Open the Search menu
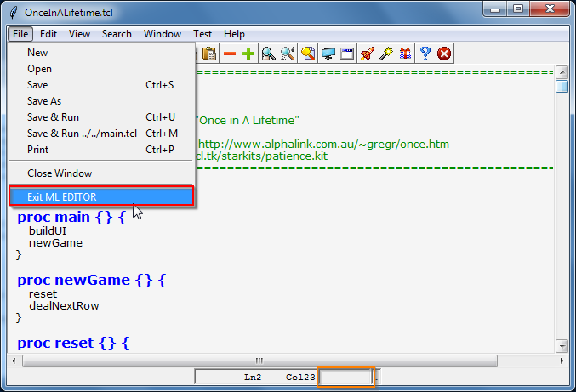This screenshot has height=392, width=576. 117,34
